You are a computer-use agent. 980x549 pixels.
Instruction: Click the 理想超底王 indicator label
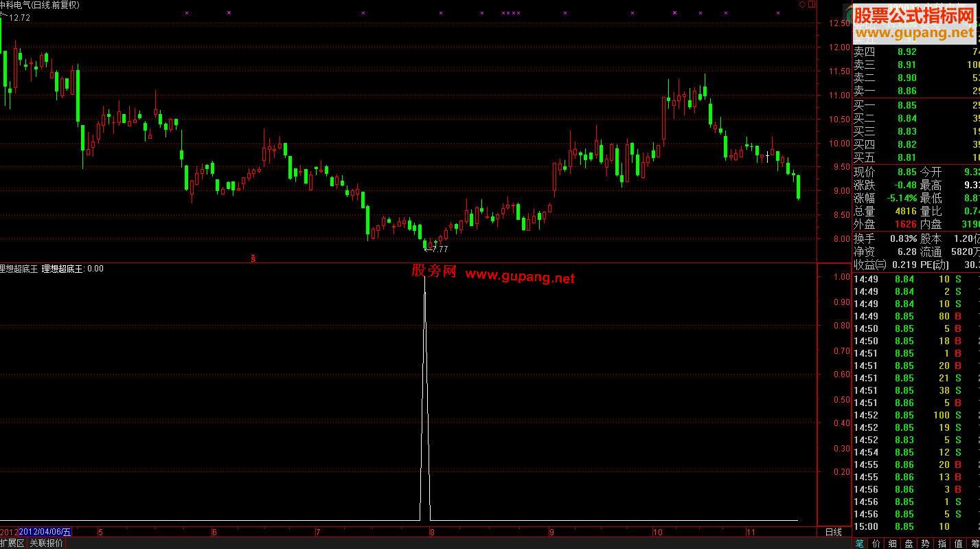tap(20, 269)
